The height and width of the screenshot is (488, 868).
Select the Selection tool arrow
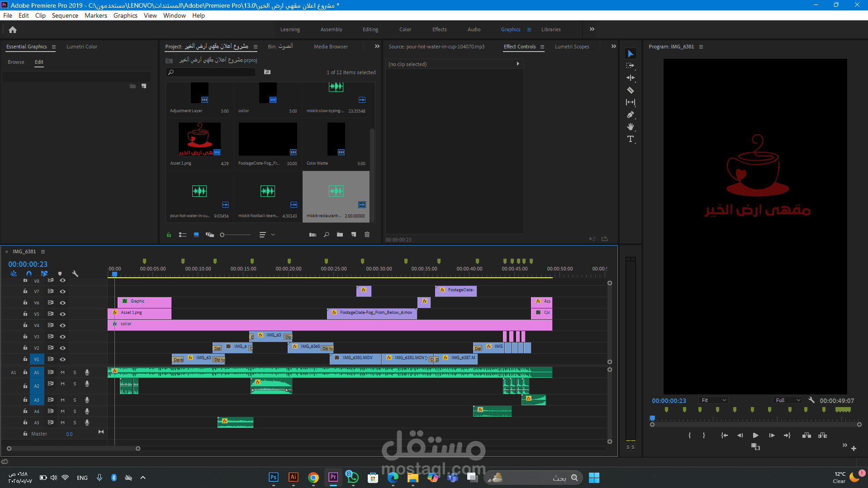point(631,54)
